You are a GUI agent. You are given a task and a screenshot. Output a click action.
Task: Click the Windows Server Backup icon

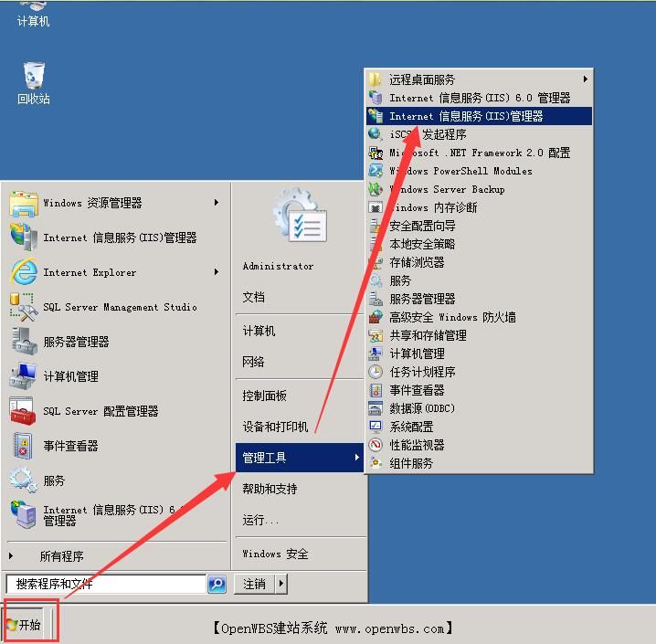coord(376,189)
